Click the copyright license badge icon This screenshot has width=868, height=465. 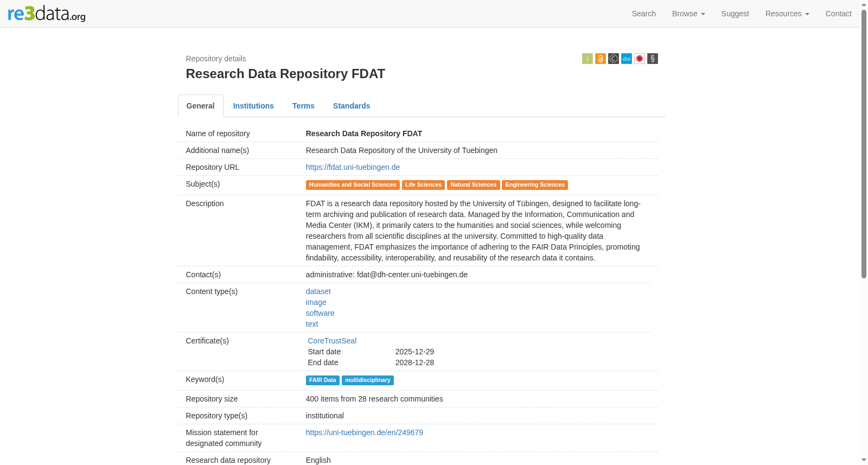613,59
